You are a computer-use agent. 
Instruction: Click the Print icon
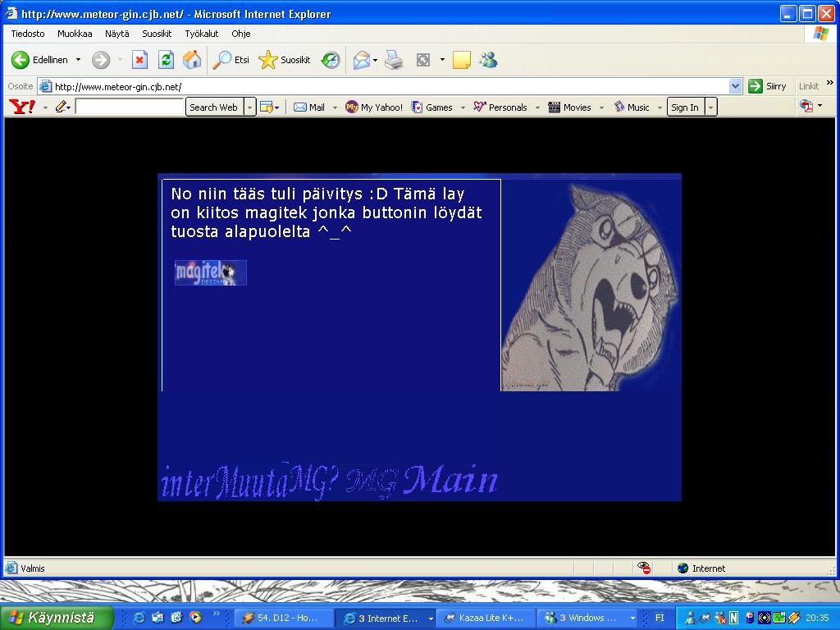(x=395, y=60)
